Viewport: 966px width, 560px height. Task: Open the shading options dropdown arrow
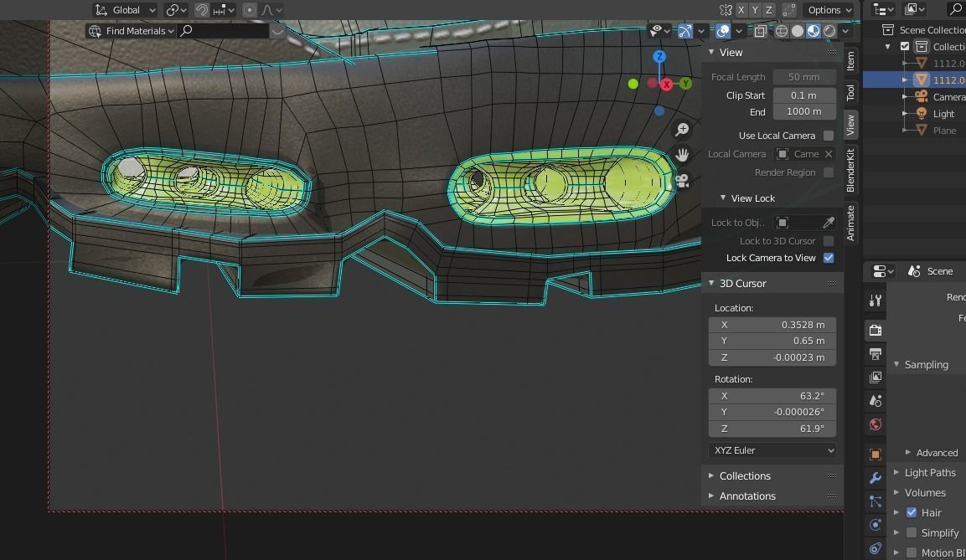pos(845,31)
